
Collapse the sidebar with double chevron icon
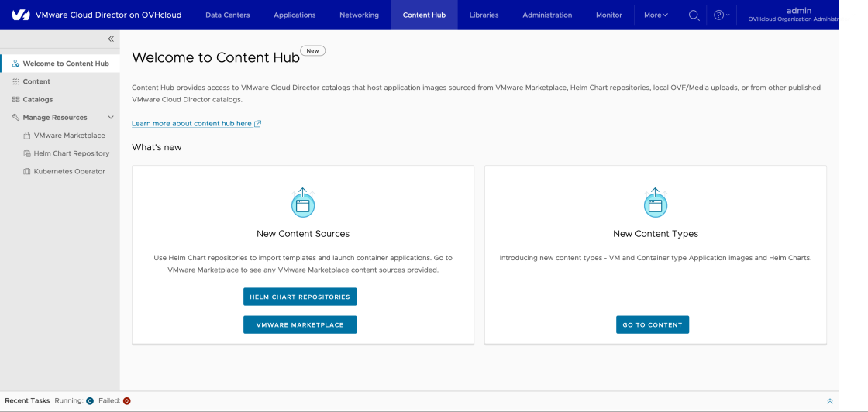coord(111,39)
